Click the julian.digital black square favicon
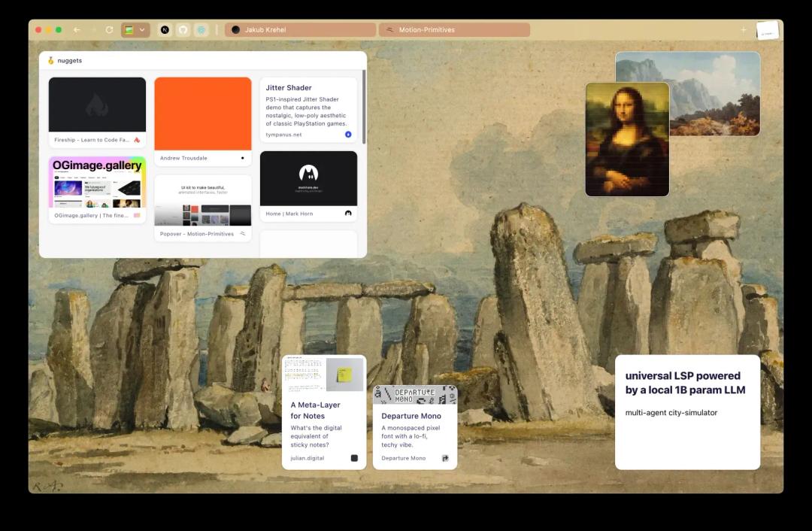Viewport: 812px width, 531px height. 354,458
